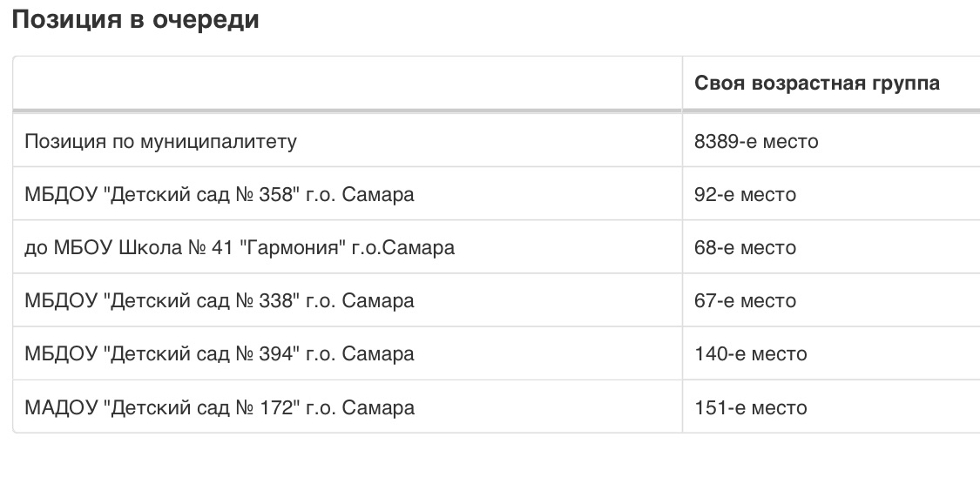Select the "140-е место" value
This screenshot has height=477, width=980.
(751, 354)
